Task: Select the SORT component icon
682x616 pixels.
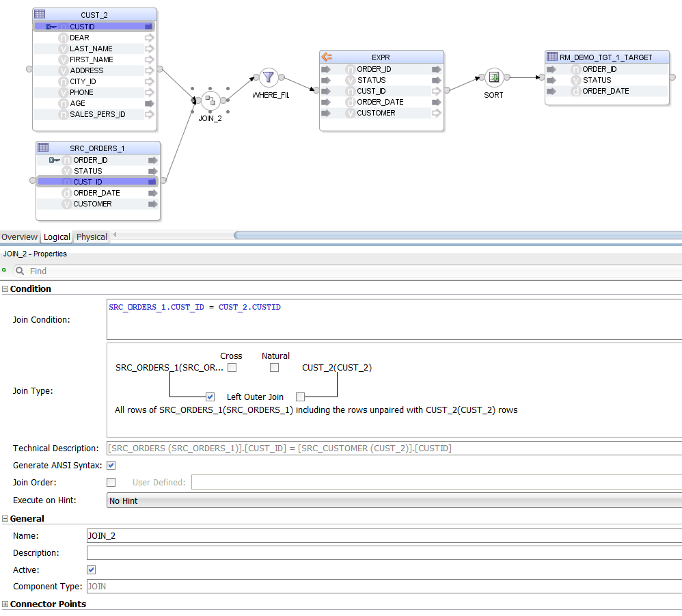Action: click(x=494, y=77)
